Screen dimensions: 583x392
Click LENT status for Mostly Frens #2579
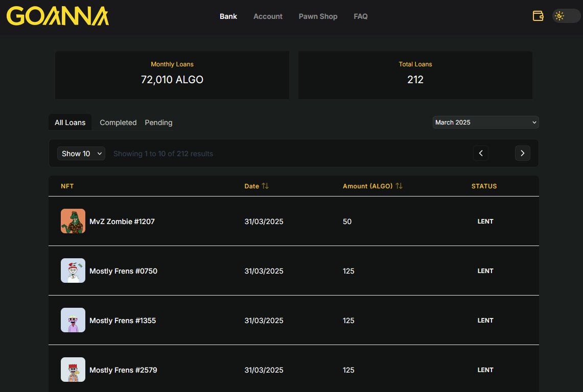tap(485, 370)
